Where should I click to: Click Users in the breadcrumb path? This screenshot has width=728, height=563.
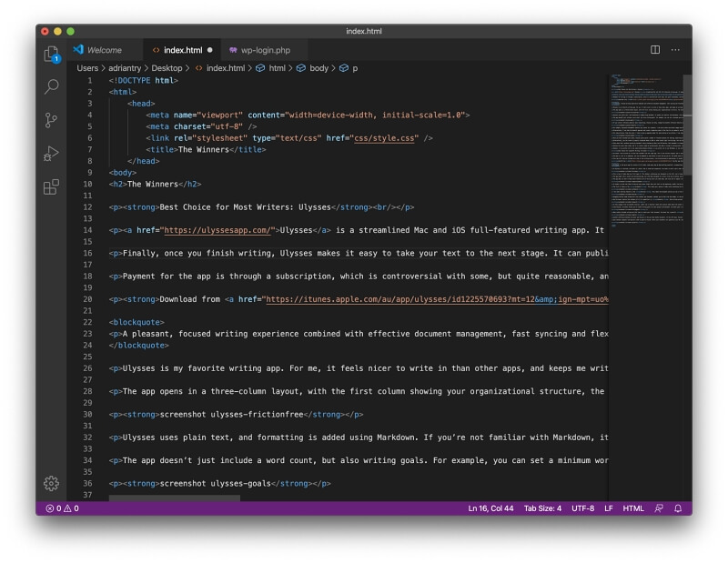click(87, 68)
